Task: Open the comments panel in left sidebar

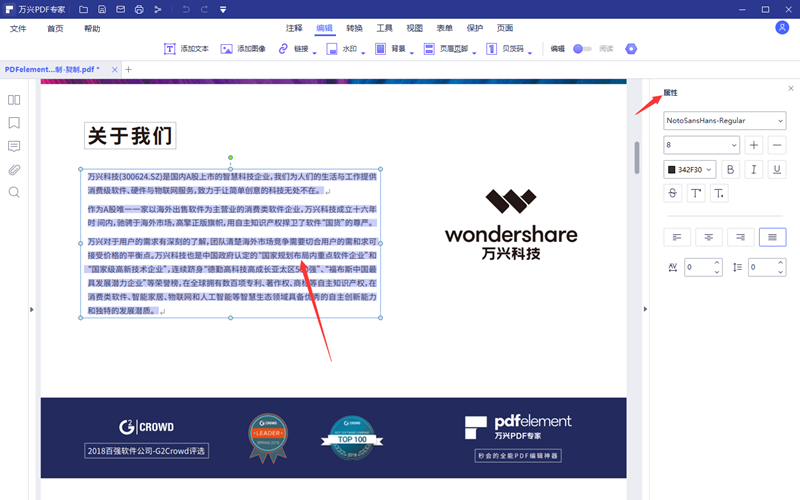Action: [x=14, y=146]
